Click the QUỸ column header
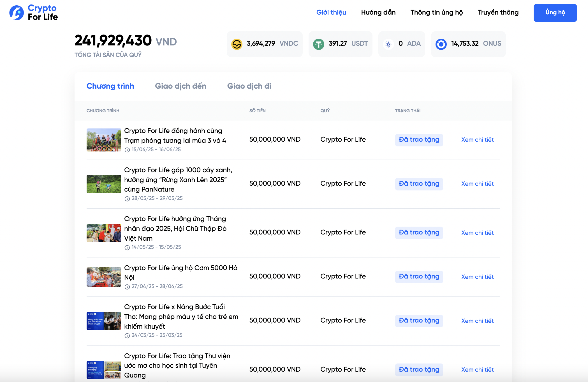Viewport: 588px width, 382px height. (325, 111)
